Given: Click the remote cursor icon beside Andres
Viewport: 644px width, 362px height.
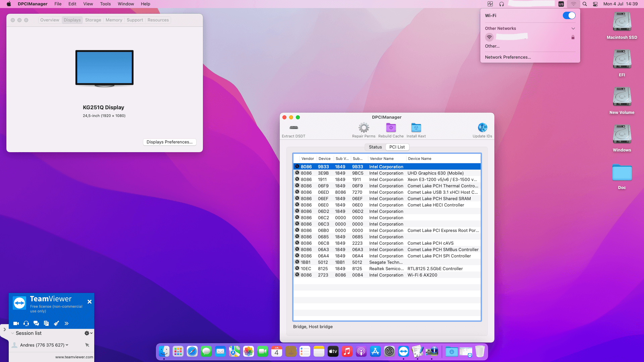Looking at the screenshot, I should click(x=87, y=345).
